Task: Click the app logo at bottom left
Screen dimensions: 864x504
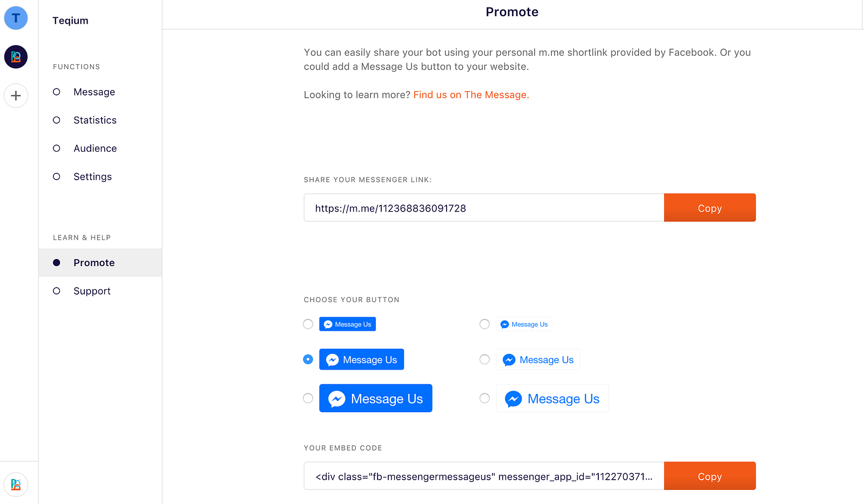Action: [16, 485]
